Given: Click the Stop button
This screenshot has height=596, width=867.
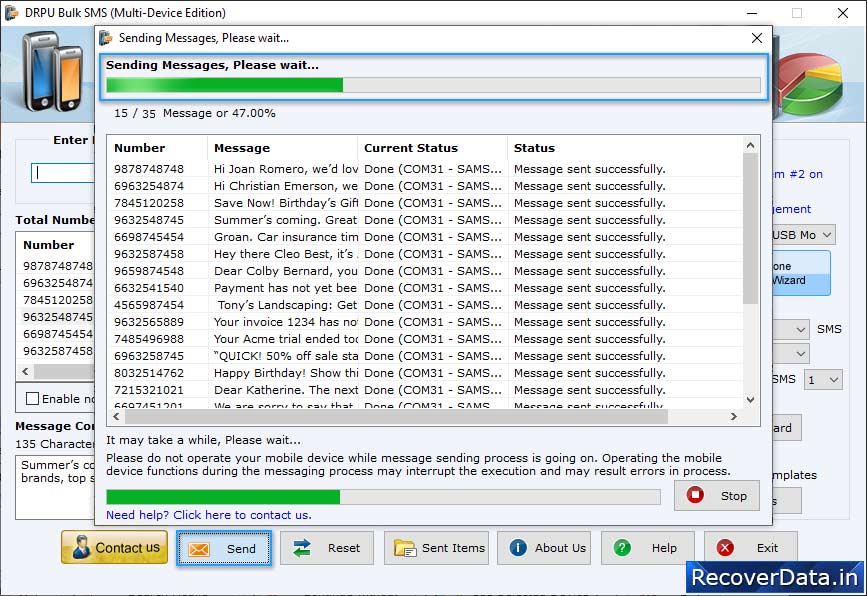Looking at the screenshot, I should [x=717, y=495].
